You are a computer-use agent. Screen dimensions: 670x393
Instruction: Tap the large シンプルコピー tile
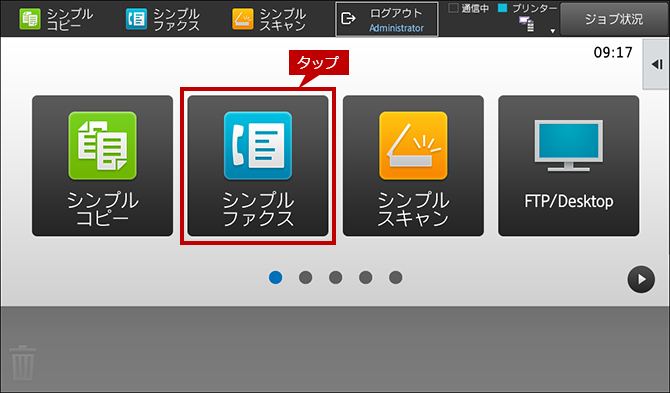click(x=103, y=166)
